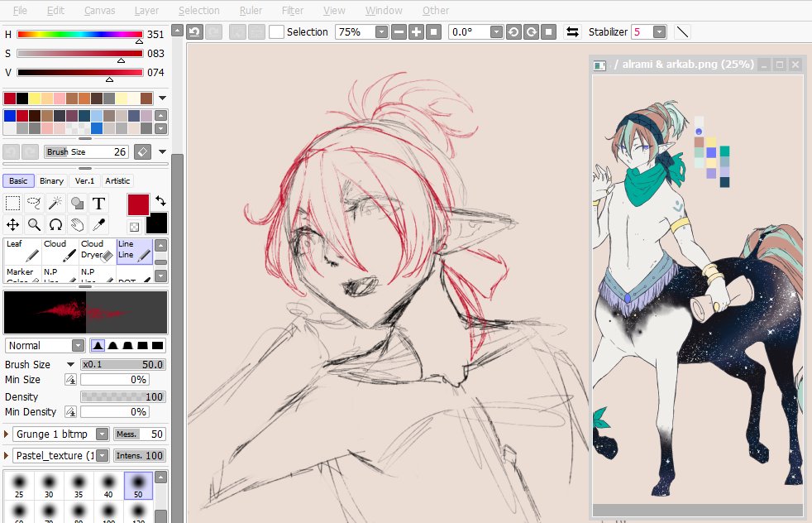Select the Line Line brush preset
This screenshot has width=812, height=523.
click(135, 252)
